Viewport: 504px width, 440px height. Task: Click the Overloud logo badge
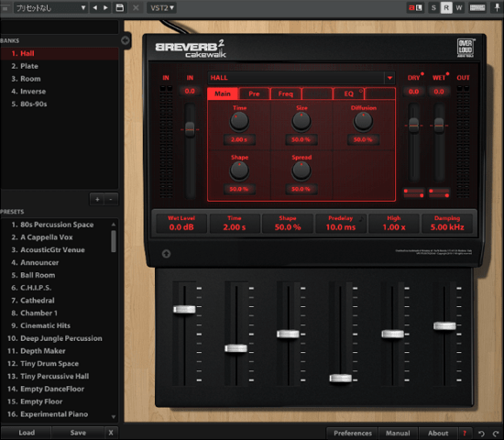pos(466,48)
